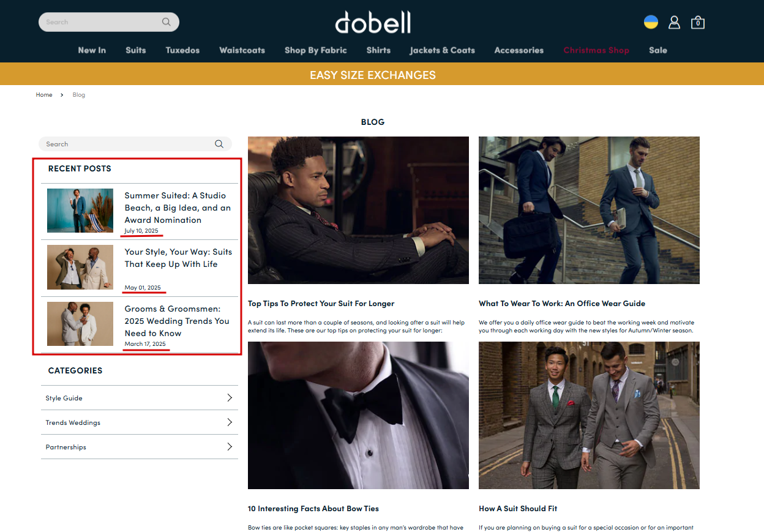Open How A Suit Should Fit article
This screenshot has width=764, height=532.
(x=518, y=509)
